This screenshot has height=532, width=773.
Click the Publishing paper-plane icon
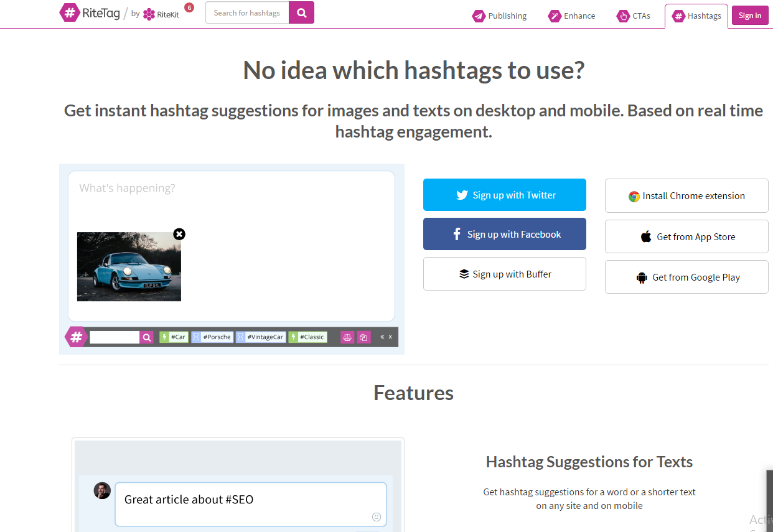pos(479,16)
